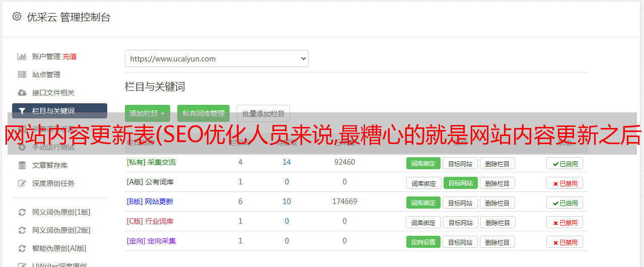Viewport: 644px width, 267px height.
Task: Click the 文章暂存库 database icon
Action: tap(22, 165)
